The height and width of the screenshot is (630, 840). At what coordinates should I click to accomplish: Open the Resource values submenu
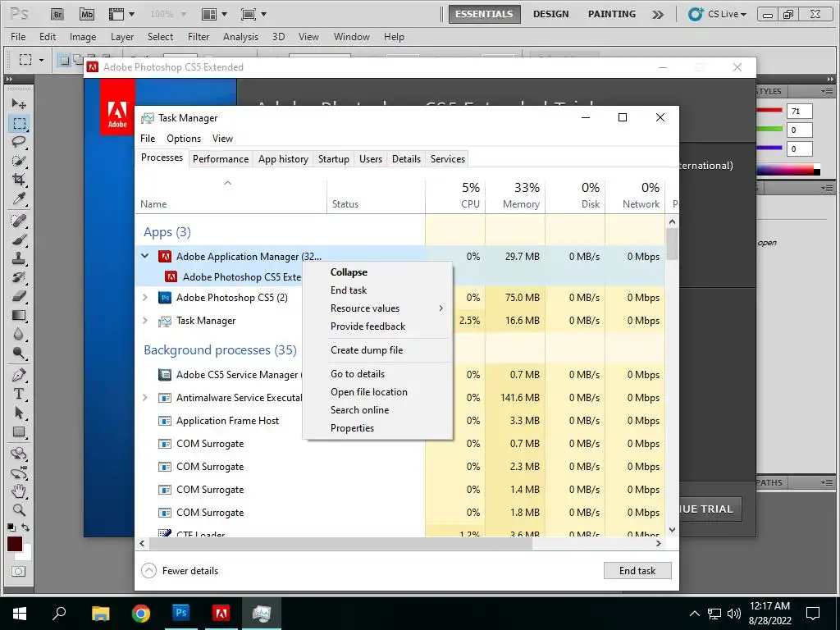point(377,308)
